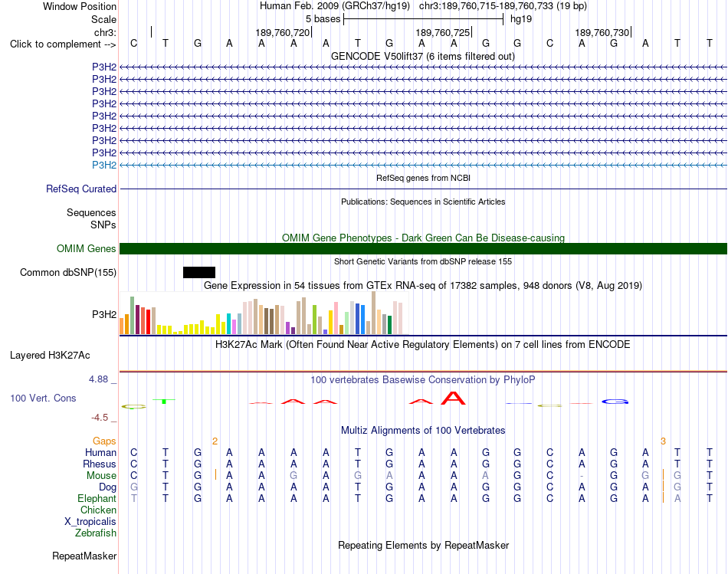Click 'OMIM Gene Phenotypes - Dark Green' title
The height and width of the screenshot is (574, 728).
423,238
